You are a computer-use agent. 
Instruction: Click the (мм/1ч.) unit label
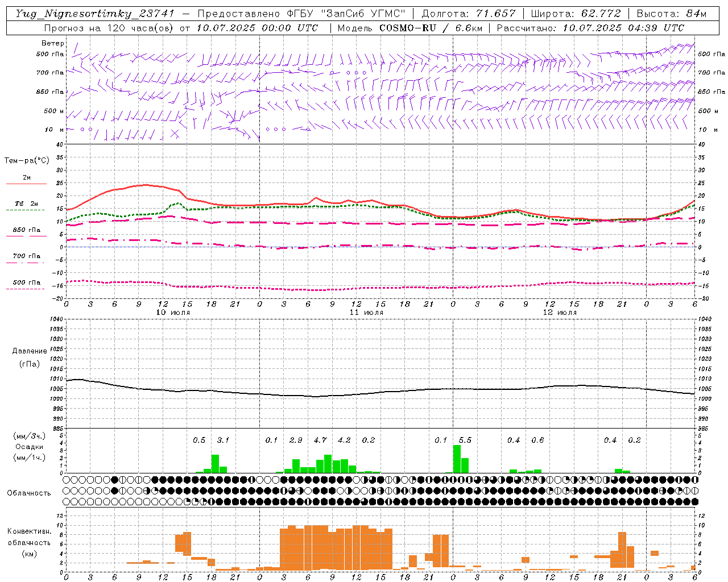29,458
